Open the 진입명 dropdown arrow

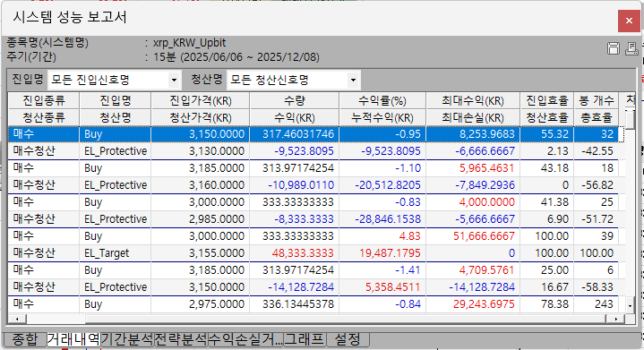pos(174,80)
